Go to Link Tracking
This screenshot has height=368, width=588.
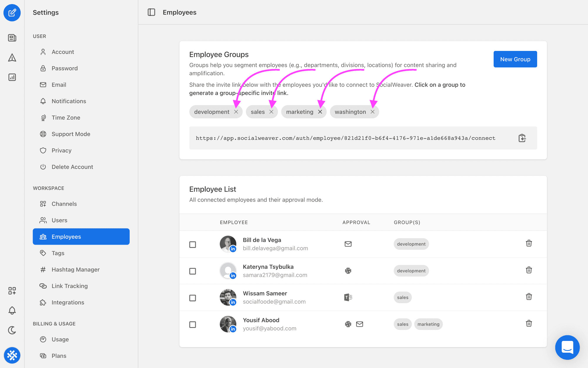tap(81, 286)
